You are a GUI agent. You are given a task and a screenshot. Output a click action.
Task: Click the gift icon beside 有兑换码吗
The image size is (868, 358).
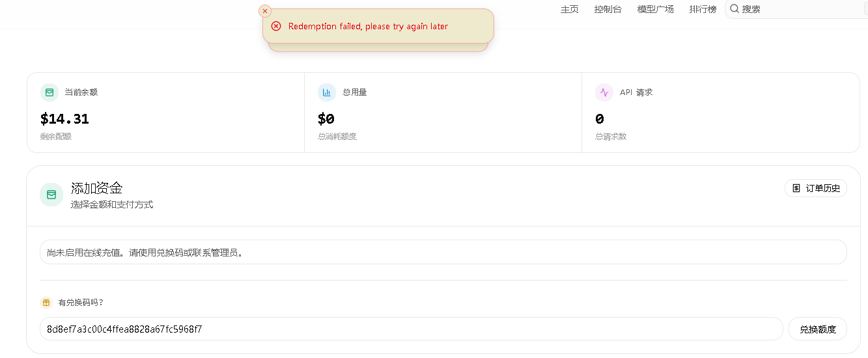46,303
